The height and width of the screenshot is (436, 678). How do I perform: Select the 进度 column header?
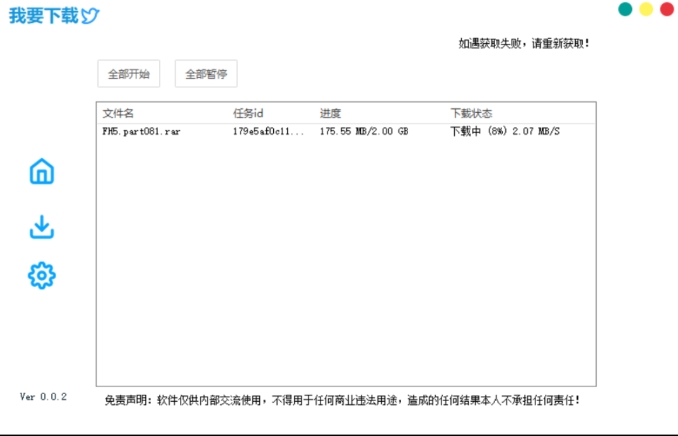[x=331, y=113]
